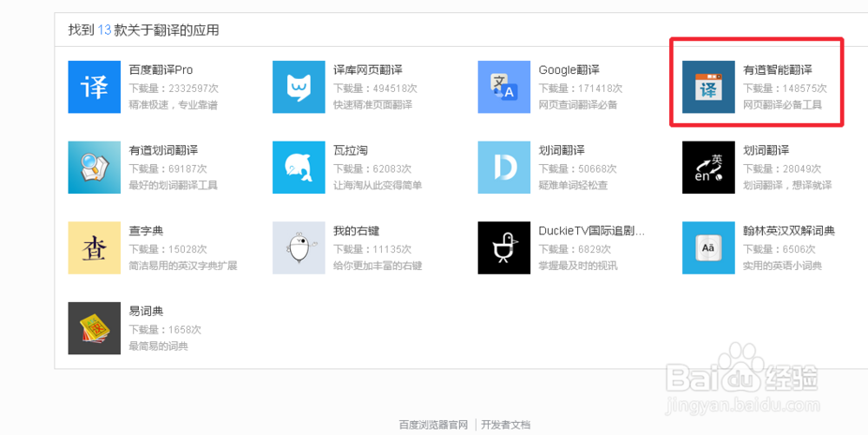Open the 查字典 yellow icon
This screenshot has height=435, width=868.
click(94, 247)
